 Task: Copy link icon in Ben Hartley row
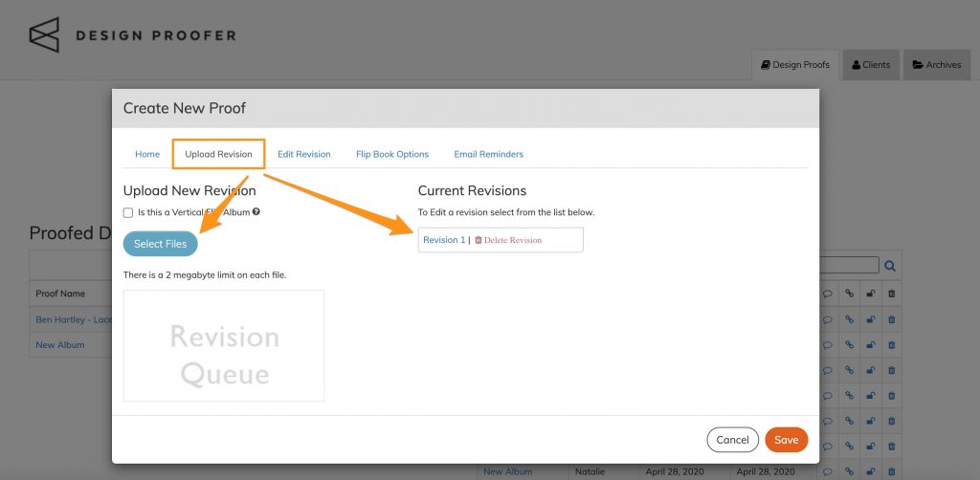[x=849, y=319]
